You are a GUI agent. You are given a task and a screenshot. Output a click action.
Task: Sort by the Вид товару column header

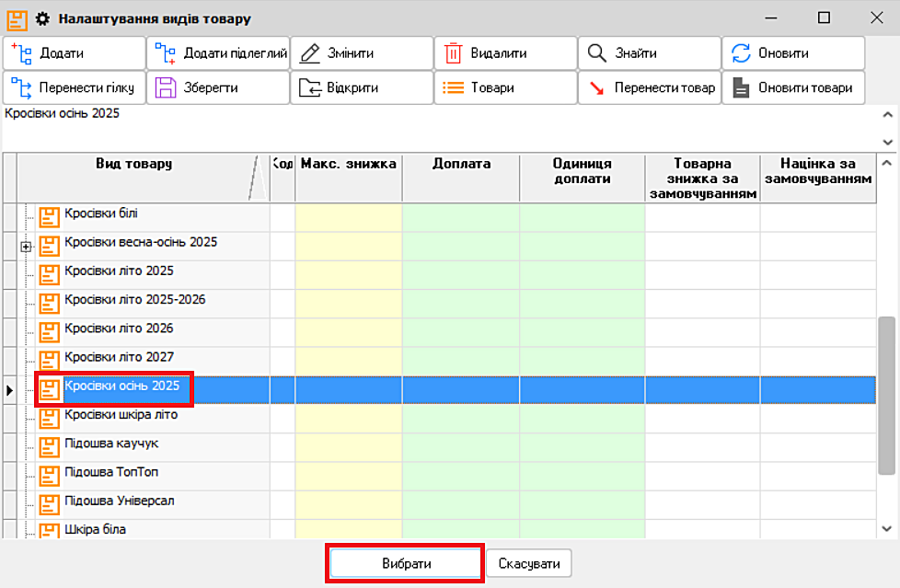[x=133, y=164]
